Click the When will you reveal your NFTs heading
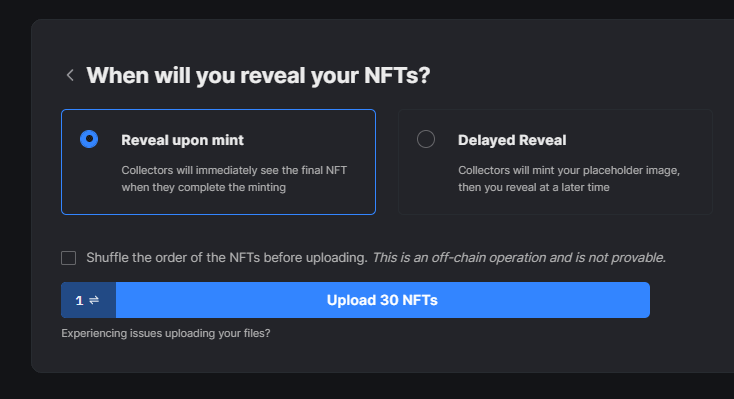 click(x=258, y=75)
